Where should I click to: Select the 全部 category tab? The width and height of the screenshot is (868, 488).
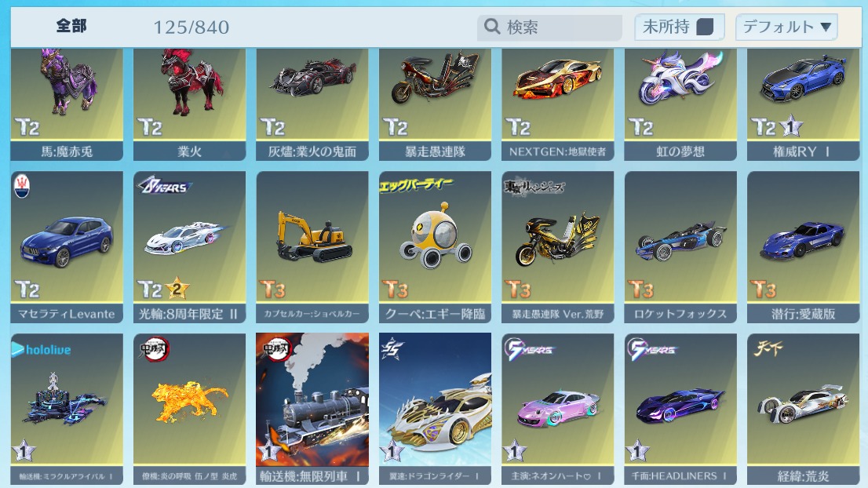click(71, 26)
